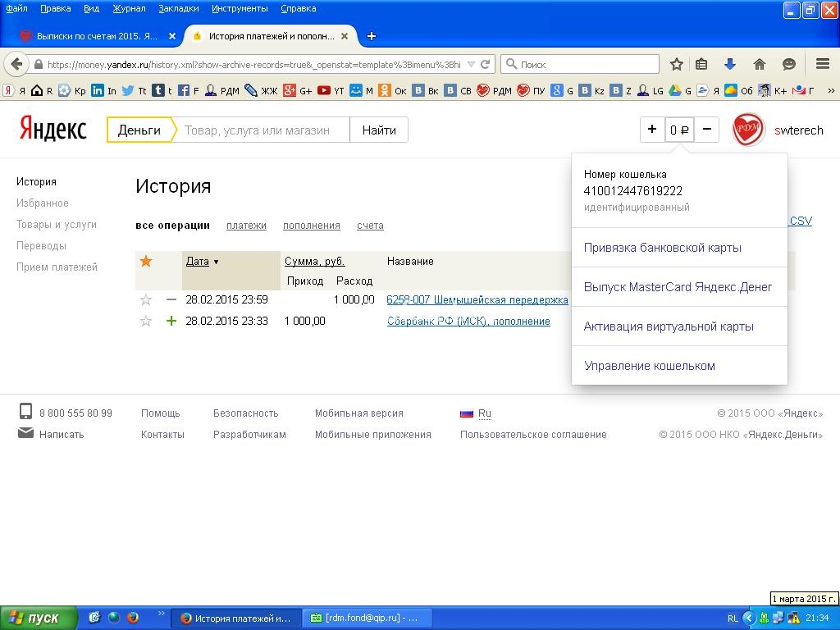Viewport: 840px width, 630px height.
Task: Click the plus button to top up wallet
Action: [x=652, y=129]
